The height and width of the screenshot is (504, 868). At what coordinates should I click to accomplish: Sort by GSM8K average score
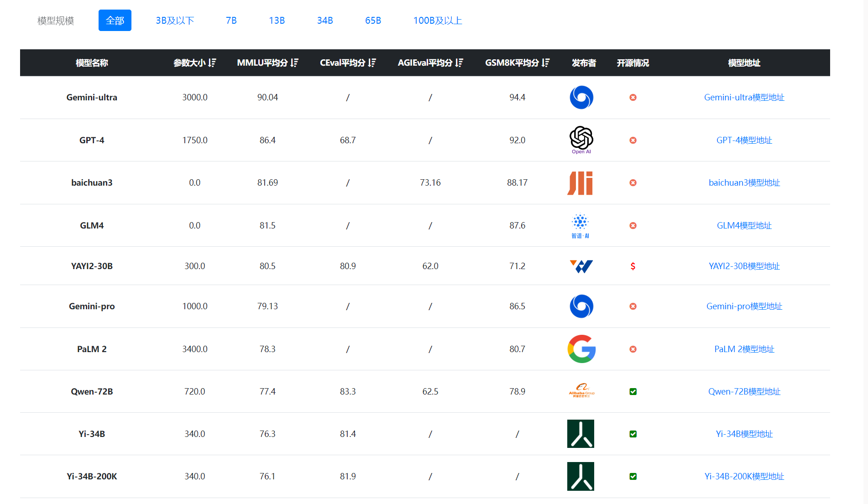tap(546, 63)
